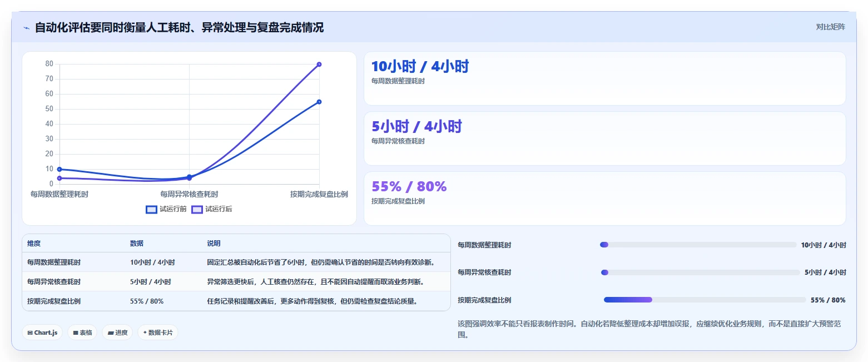Click the description starting 异常筛选更快后
Screen dimensions: 868x362
click(316, 282)
